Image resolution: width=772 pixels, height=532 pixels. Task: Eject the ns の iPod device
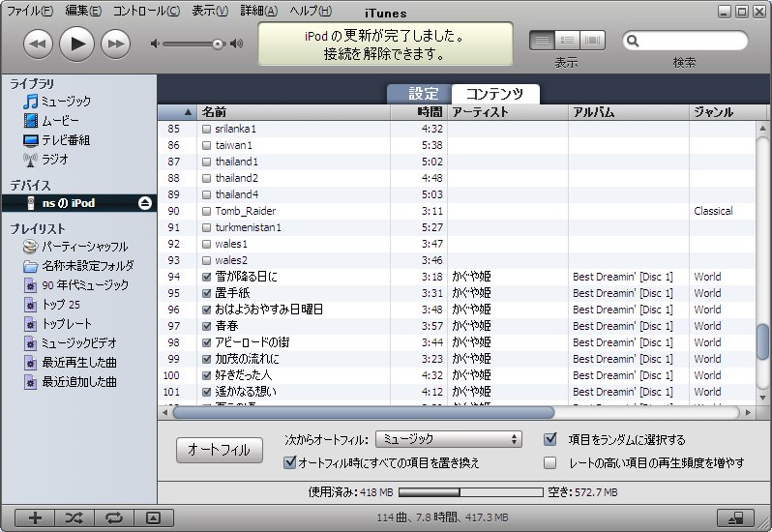tap(145, 203)
